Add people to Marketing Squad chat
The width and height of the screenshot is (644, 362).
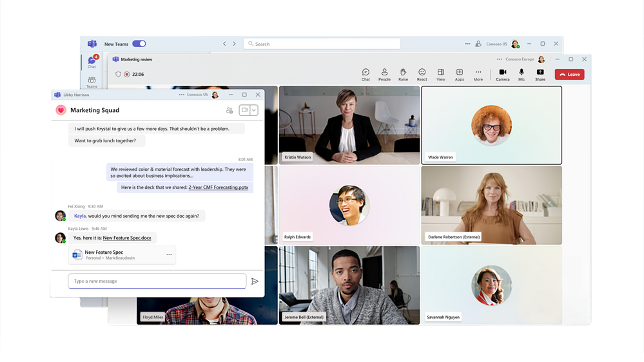pyautogui.click(x=229, y=110)
